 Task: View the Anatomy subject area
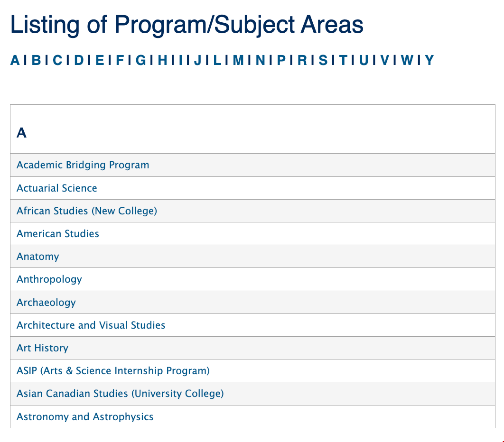click(x=37, y=257)
